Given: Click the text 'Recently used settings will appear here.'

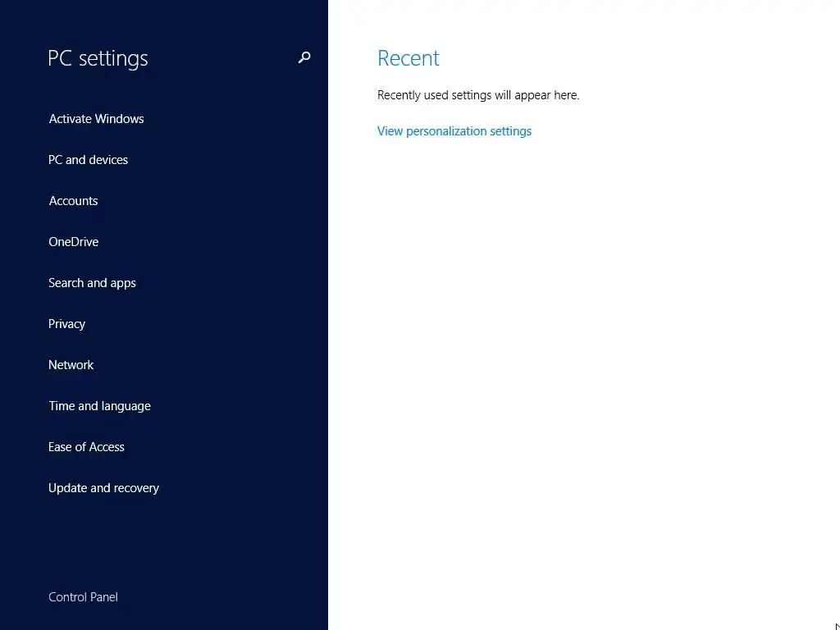Looking at the screenshot, I should click(478, 95).
